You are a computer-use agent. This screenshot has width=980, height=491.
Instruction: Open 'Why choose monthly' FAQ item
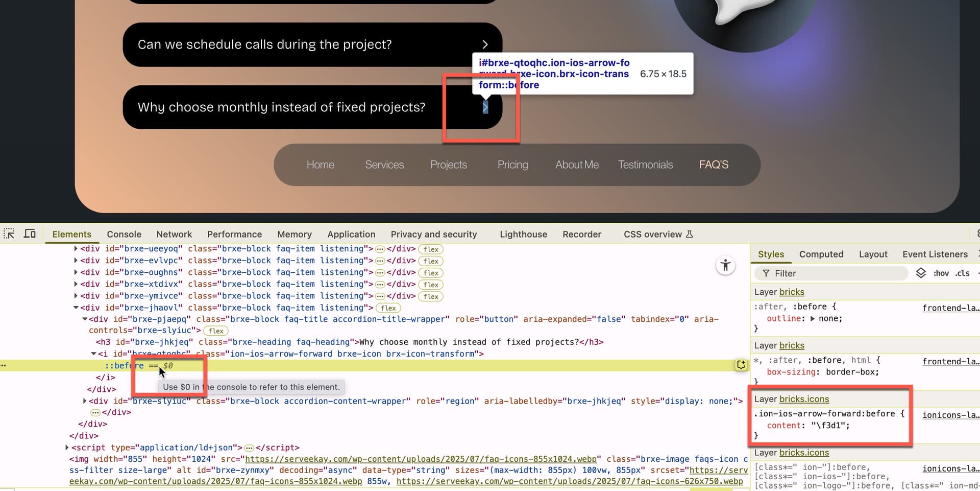[x=312, y=107]
